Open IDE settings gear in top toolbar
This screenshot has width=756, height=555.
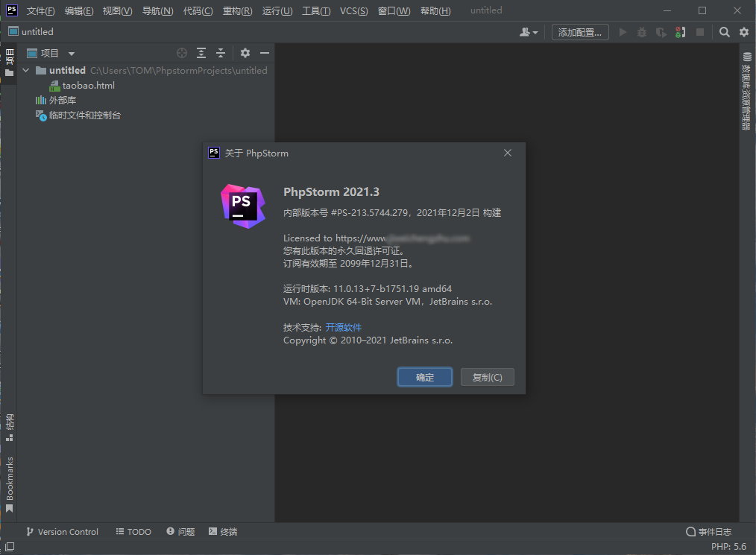coord(744,32)
